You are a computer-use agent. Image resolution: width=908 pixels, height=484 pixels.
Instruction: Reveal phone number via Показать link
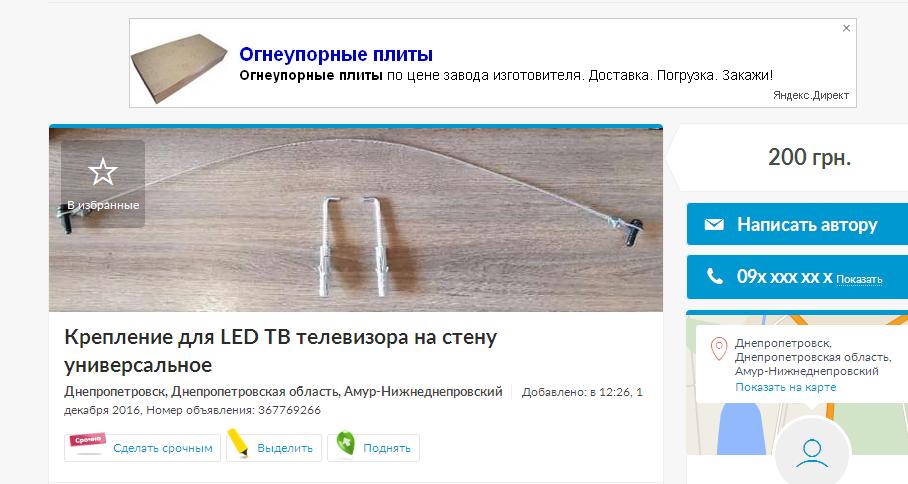[x=859, y=280]
